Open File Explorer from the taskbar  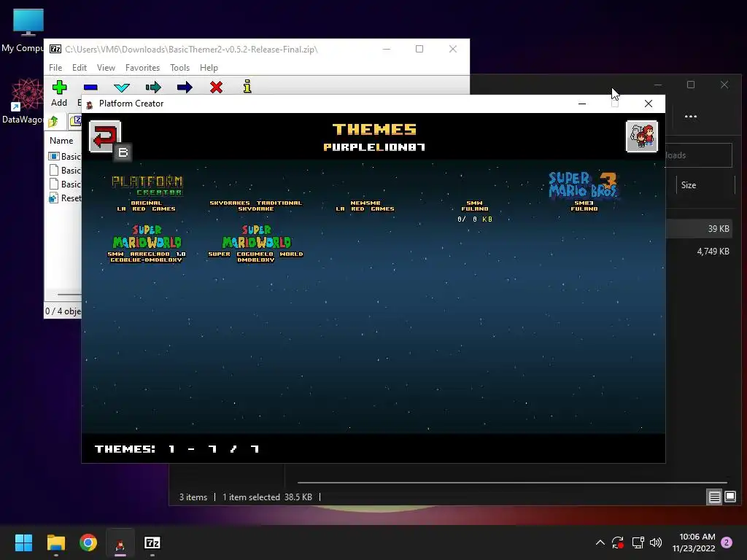(55, 542)
